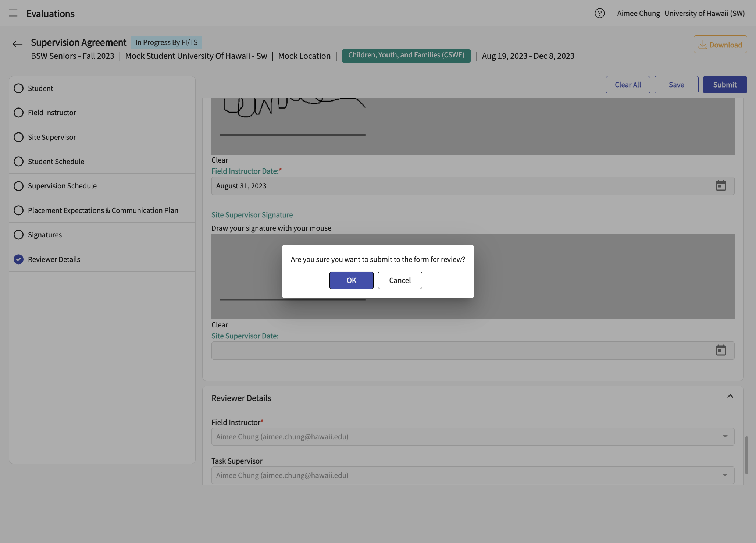Screen dimensions: 756x543
Task: Click Mock Student University Of Hawaii - Sw
Action: tap(196, 56)
